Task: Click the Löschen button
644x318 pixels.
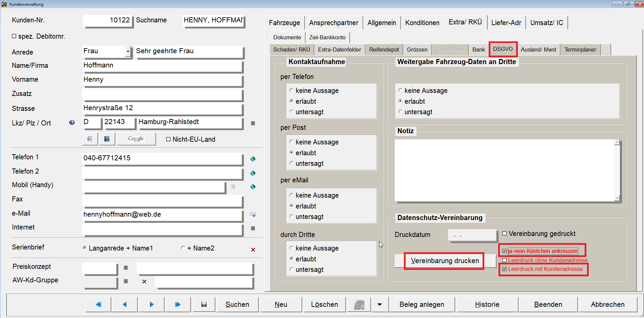Action: click(325, 304)
